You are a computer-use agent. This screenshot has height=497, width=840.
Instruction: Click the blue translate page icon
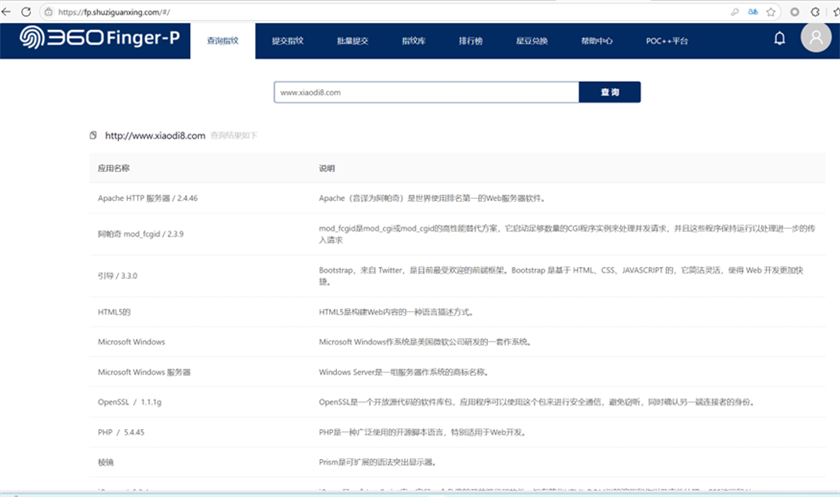(753, 12)
